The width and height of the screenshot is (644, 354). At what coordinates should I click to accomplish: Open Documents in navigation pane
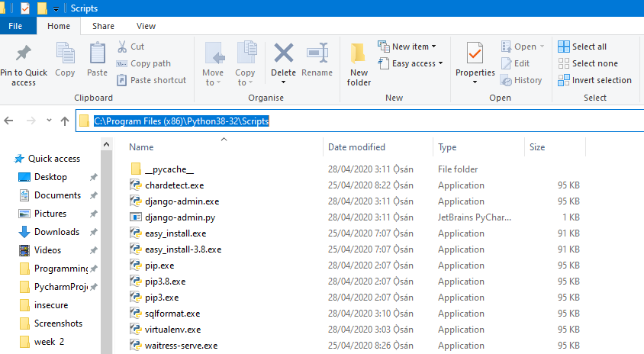coord(50,195)
